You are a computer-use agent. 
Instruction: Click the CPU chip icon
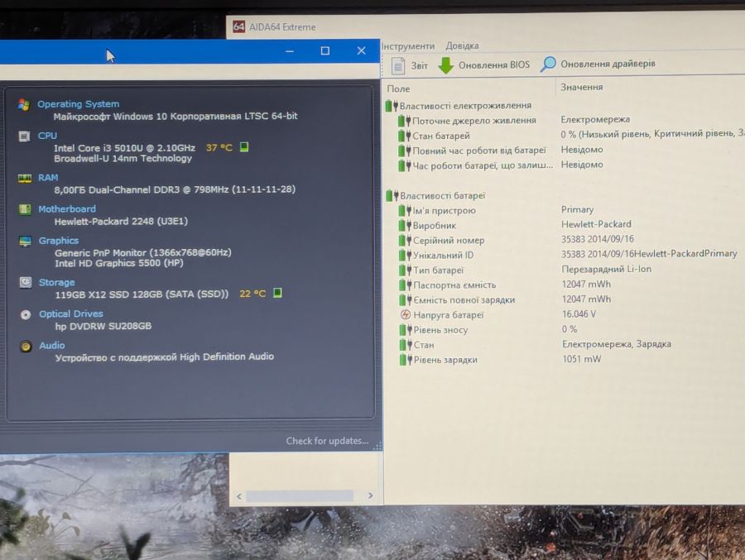pos(24,136)
